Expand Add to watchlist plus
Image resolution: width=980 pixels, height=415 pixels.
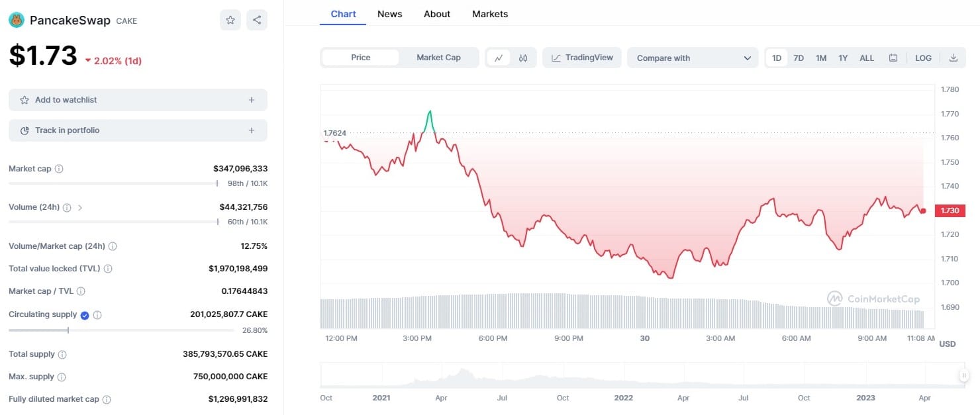coord(252,100)
